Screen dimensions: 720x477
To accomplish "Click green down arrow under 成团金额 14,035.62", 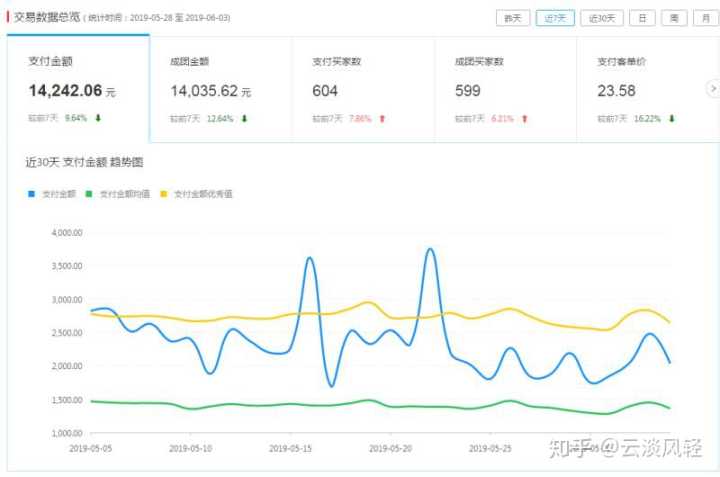I will click(244, 118).
